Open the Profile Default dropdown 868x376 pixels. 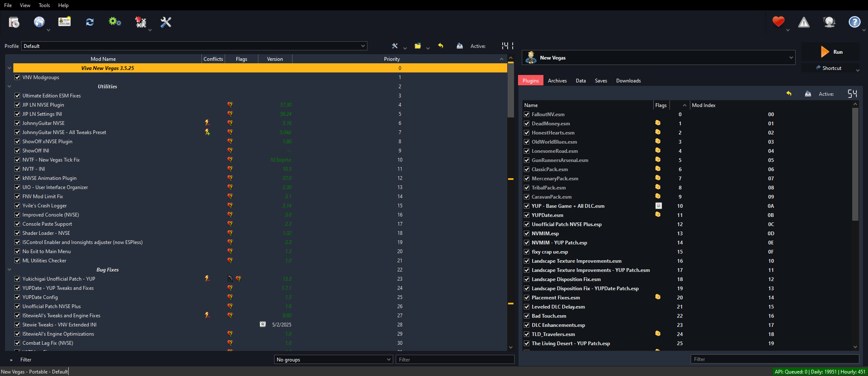pyautogui.click(x=194, y=46)
